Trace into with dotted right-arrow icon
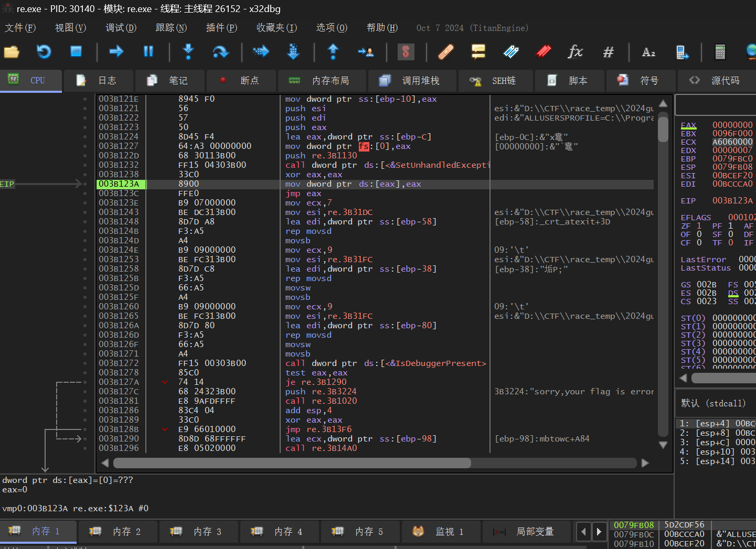 (x=261, y=51)
